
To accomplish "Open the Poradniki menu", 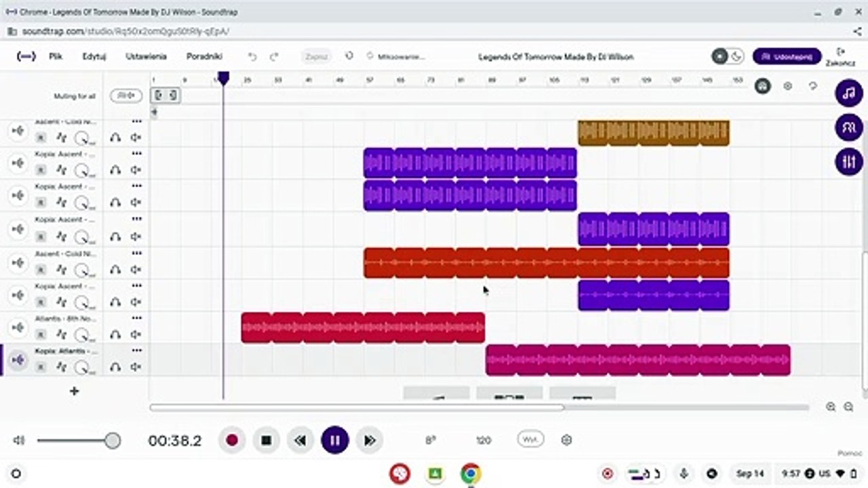I will point(204,57).
